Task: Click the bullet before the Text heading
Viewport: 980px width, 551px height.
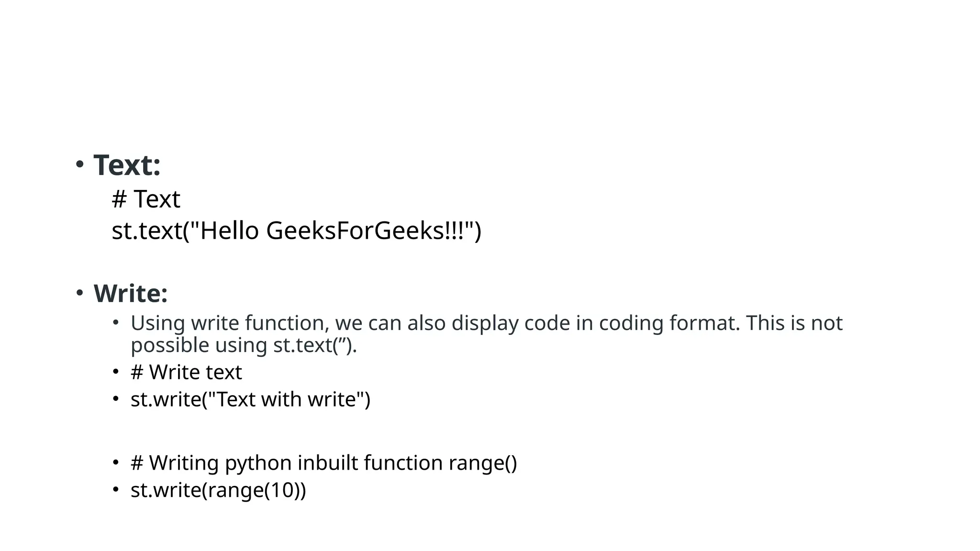Action: pyautogui.click(x=79, y=164)
